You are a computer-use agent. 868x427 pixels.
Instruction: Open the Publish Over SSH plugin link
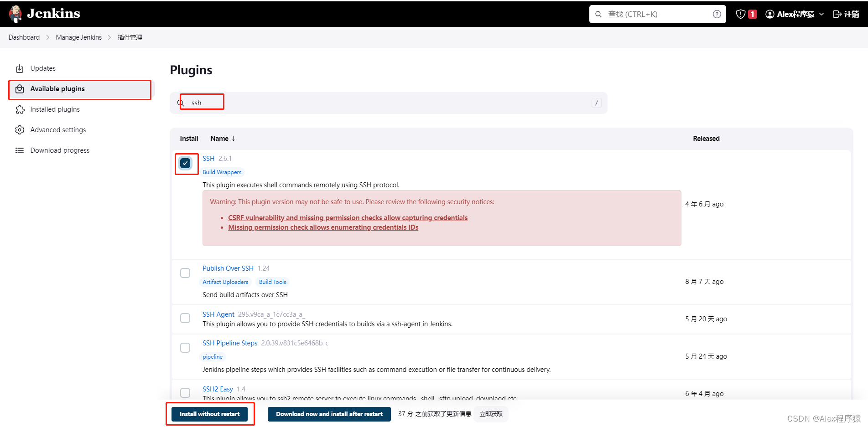(228, 268)
